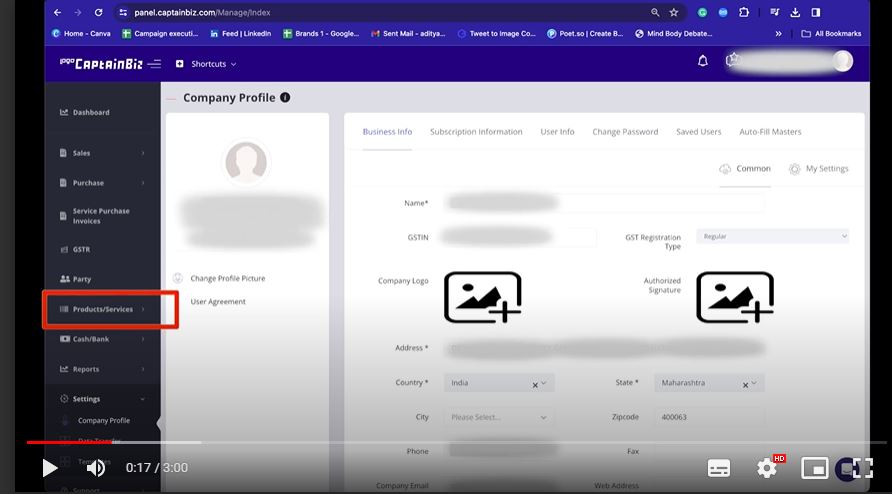Screen dimensions: 892x494
Task: Click the zoom magnifier in address bar
Action: (x=655, y=12)
